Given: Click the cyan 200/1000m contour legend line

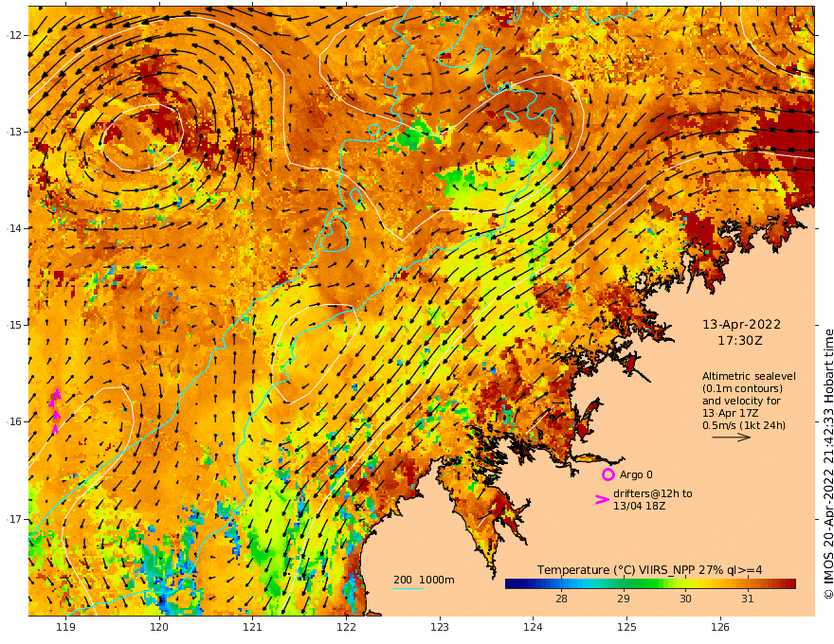Looking at the screenshot, I should click(408, 588).
